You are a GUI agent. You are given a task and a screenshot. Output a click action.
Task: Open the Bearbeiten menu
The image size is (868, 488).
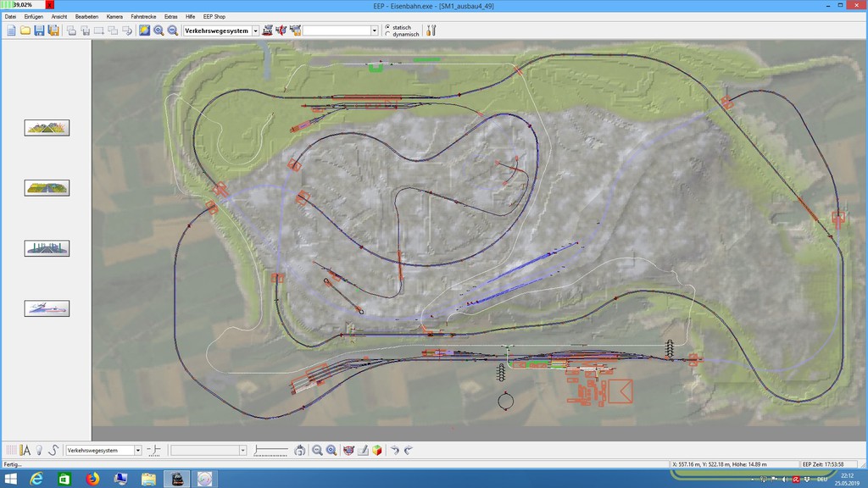[x=87, y=17]
